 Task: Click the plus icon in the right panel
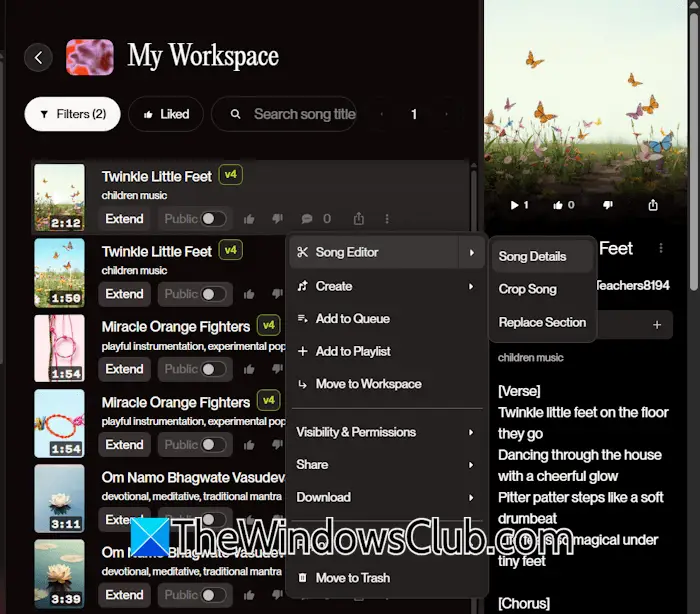[657, 325]
